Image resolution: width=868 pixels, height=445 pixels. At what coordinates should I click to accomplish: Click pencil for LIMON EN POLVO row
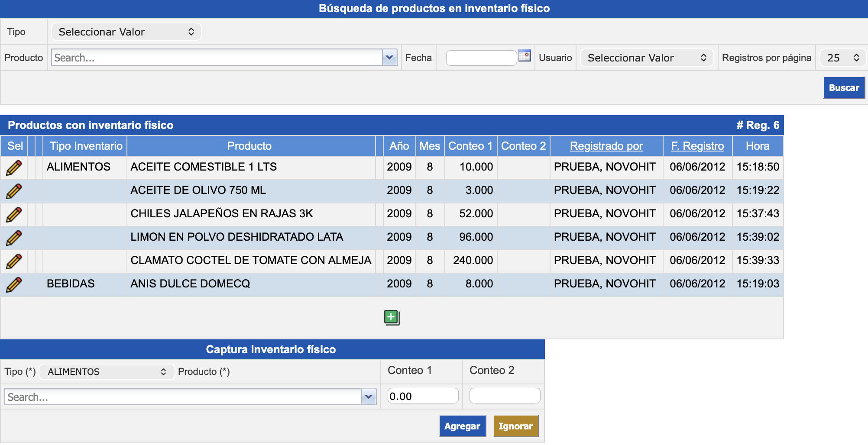pos(14,238)
